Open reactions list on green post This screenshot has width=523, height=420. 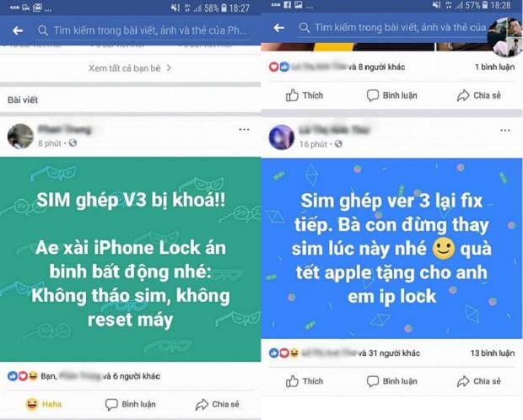[84, 376]
